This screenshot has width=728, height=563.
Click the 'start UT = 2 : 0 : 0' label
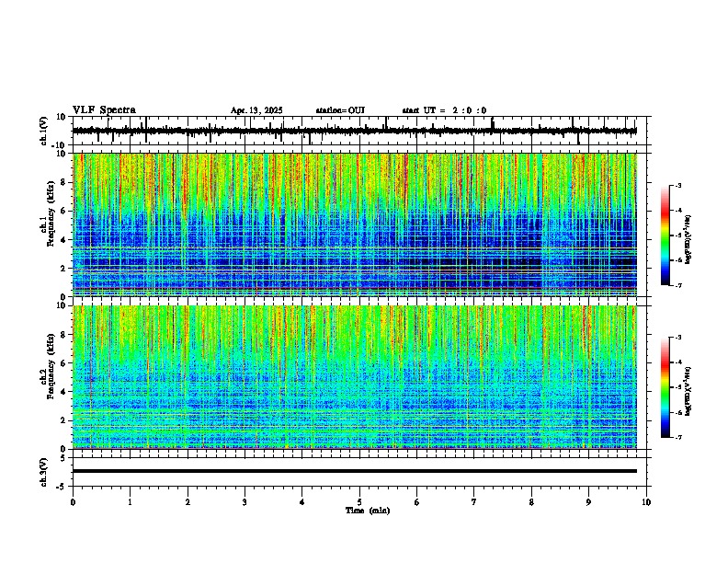[444, 110]
